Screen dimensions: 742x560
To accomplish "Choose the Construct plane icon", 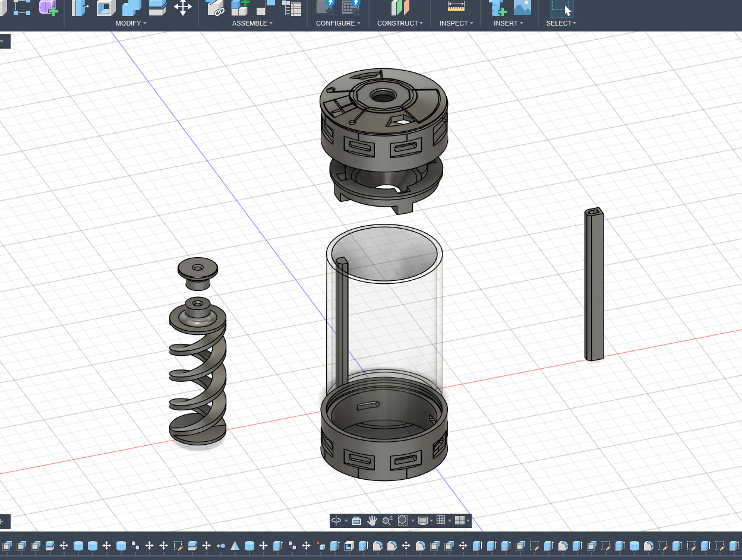I will click(x=400, y=8).
